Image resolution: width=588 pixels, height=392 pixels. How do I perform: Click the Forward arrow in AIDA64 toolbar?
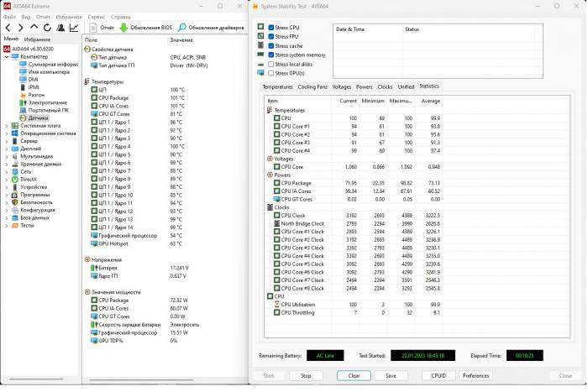click(x=21, y=28)
